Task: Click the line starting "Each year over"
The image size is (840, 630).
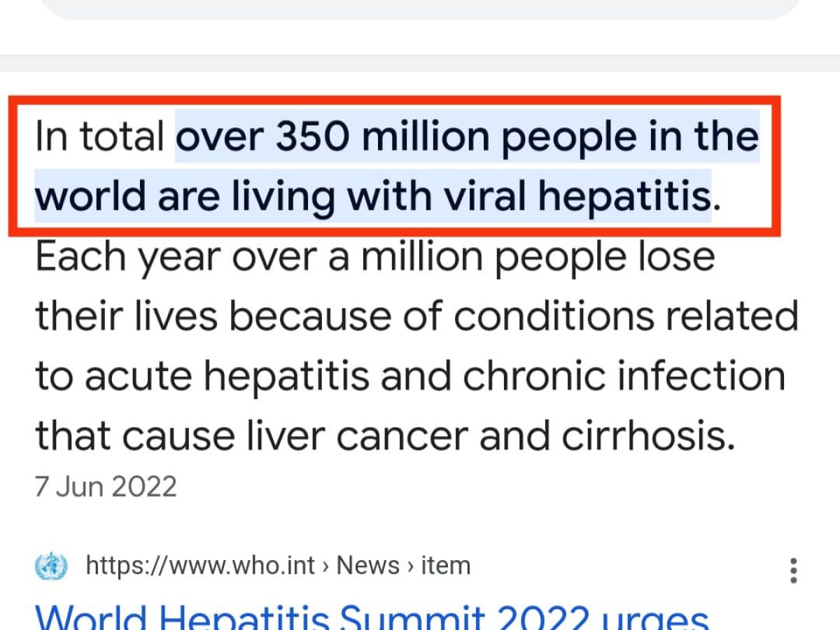Action: coord(374,257)
